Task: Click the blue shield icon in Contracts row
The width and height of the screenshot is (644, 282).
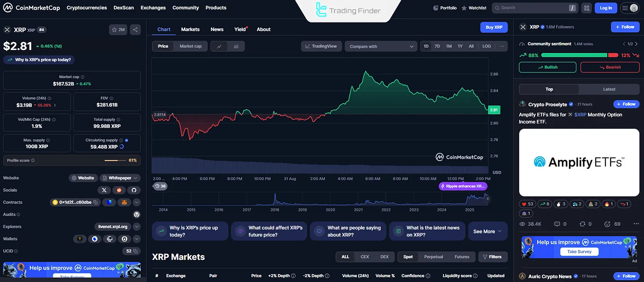Action: click(x=109, y=202)
